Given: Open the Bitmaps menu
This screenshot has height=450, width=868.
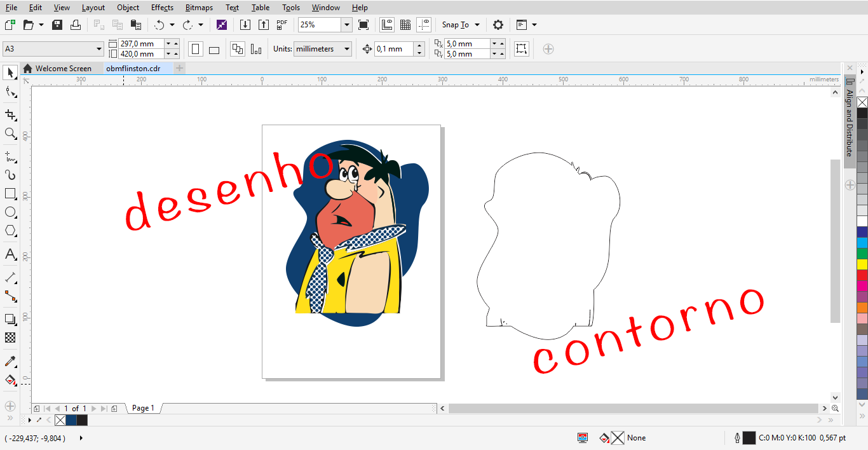Looking at the screenshot, I should click(x=199, y=8).
